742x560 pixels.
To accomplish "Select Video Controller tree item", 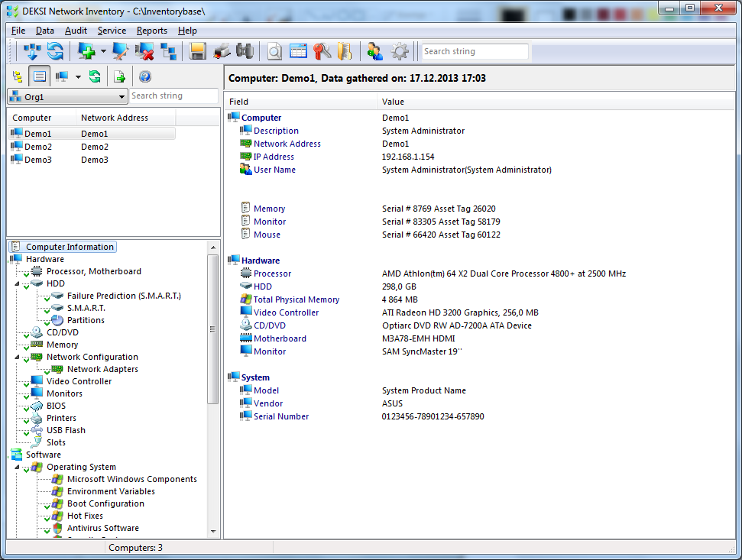I will pyautogui.click(x=79, y=382).
